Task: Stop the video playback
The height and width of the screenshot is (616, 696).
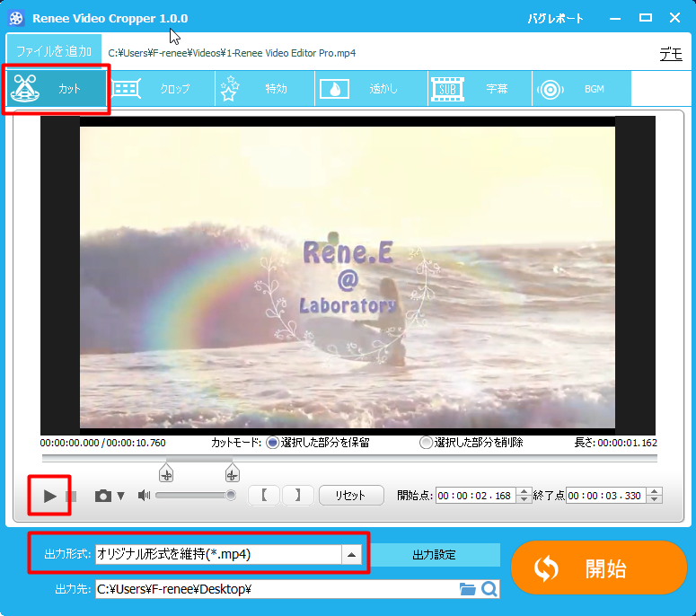Action: pyautogui.click(x=72, y=497)
